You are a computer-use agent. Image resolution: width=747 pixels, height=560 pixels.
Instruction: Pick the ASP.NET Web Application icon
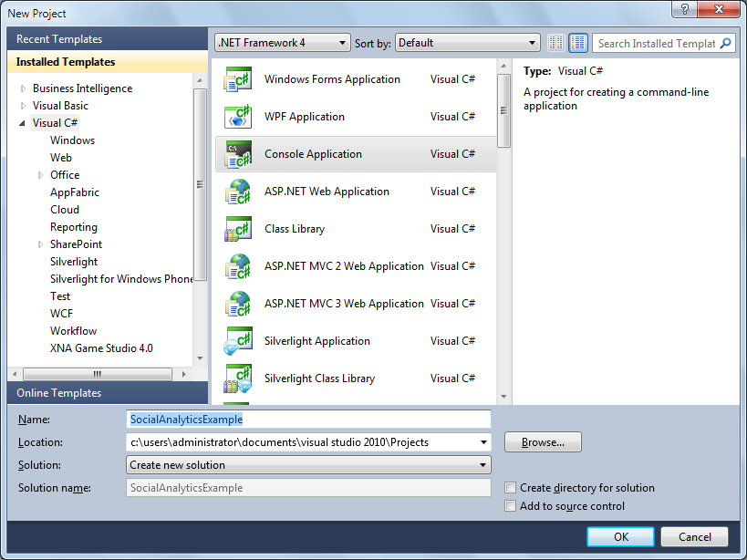(x=237, y=192)
